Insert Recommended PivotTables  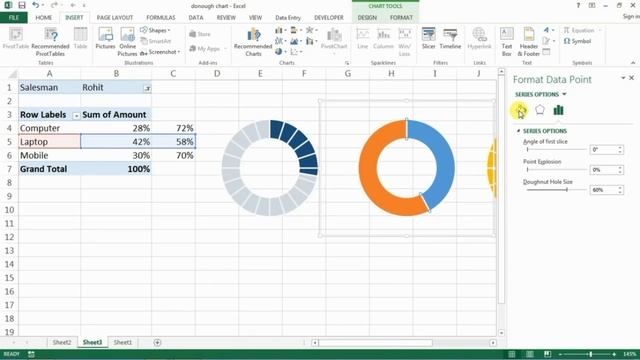50,42
